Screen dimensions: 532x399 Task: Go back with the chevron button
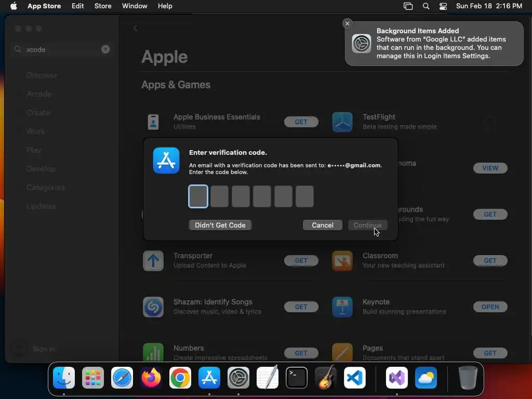[136, 29]
